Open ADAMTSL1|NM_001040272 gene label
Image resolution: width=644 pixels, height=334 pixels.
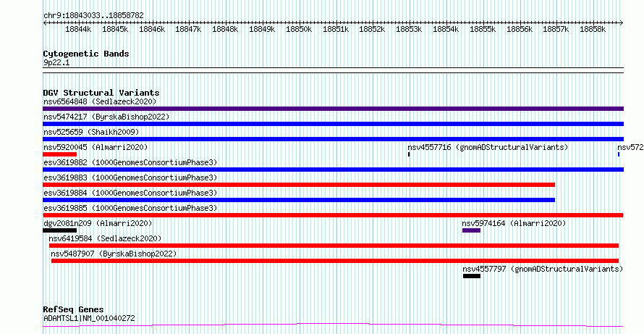click(89, 318)
